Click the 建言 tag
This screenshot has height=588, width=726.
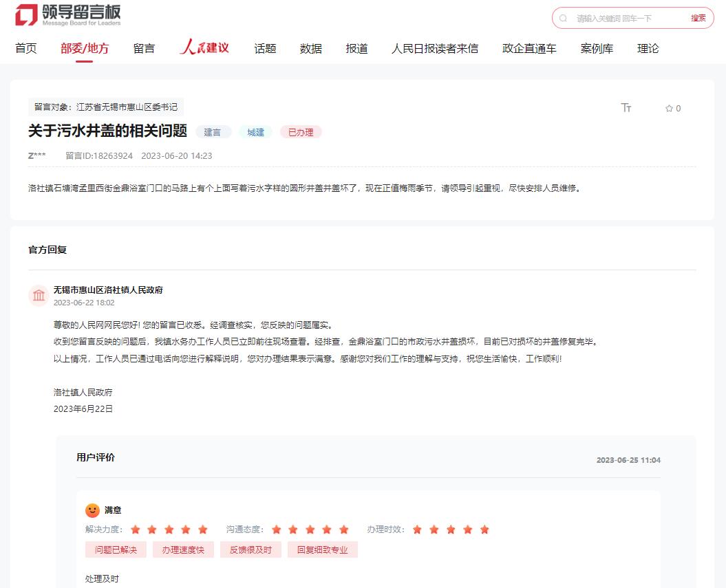pyautogui.click(x=213, y=132)
